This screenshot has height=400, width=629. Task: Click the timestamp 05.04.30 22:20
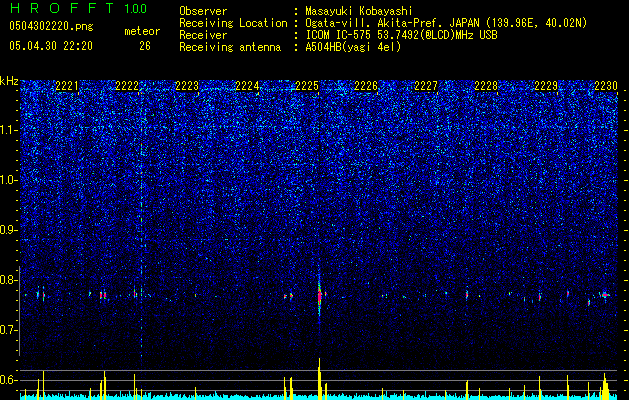point(51,46)
